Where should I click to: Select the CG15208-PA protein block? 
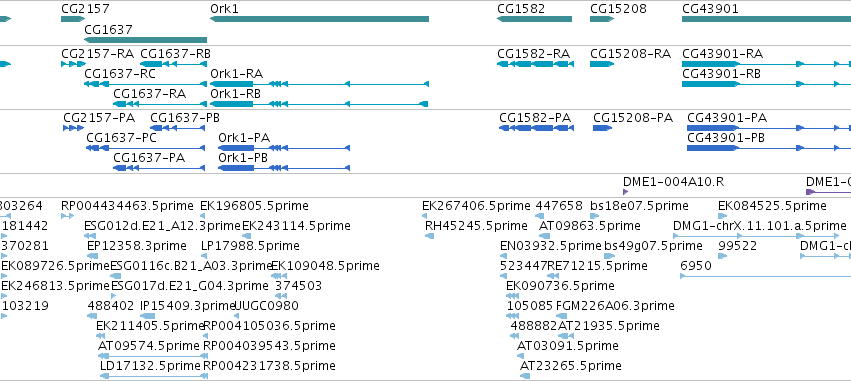click(602, 128)
